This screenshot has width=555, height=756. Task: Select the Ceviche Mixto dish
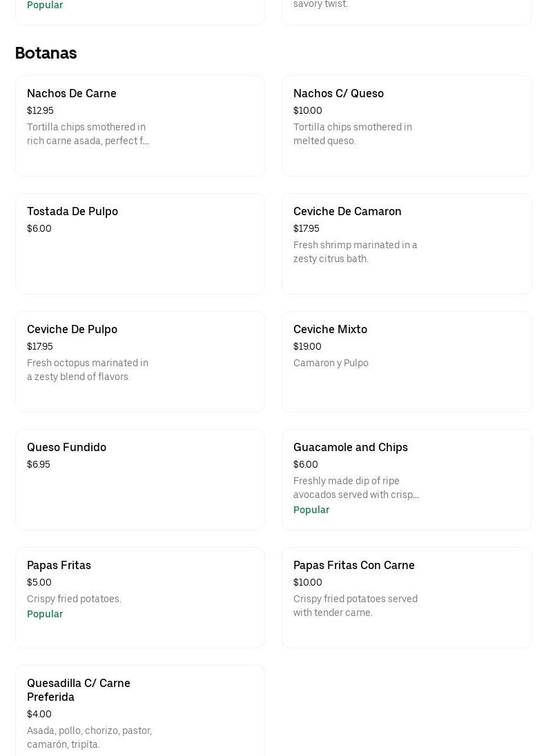pyautogui.click(x=330, y=330)
